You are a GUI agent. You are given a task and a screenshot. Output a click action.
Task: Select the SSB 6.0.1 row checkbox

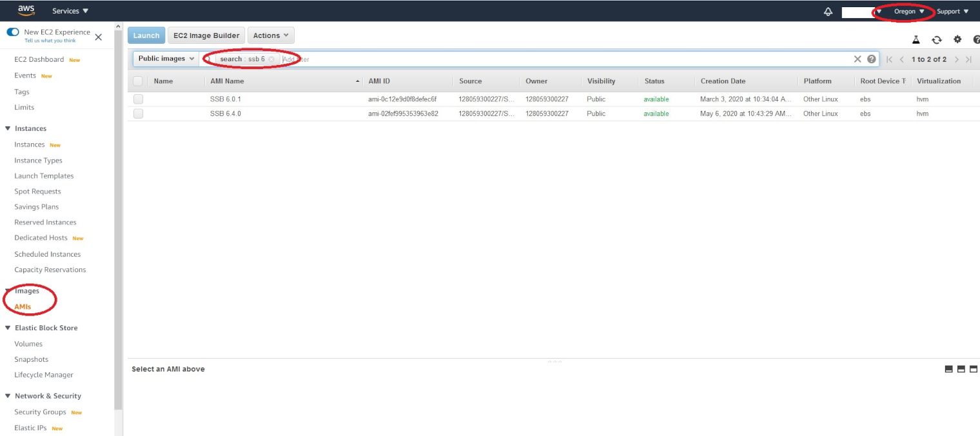(138, 99)
